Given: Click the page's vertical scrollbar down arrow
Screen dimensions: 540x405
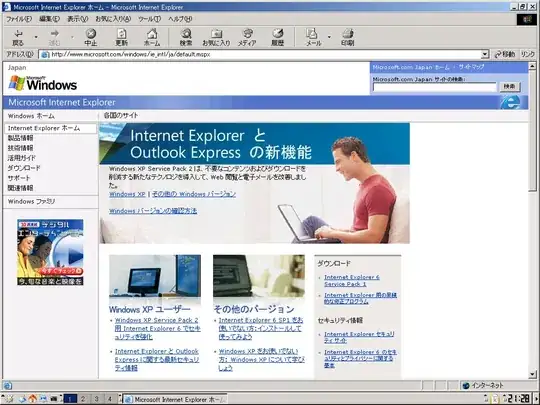Looking at the screenshot, I should [532, 374].
